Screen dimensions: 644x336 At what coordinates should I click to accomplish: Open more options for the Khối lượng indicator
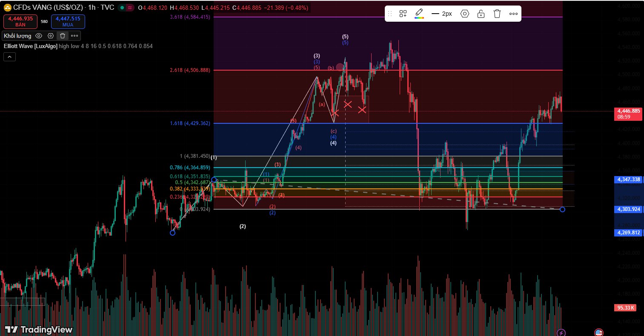pos(74,36)
